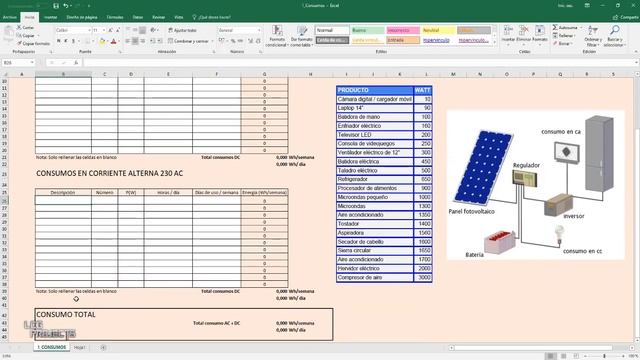Screen dimensions: 640x360
Task: Collapse the ribbon with the arrow
Action: pyautogui.click(x=636, y=52)
